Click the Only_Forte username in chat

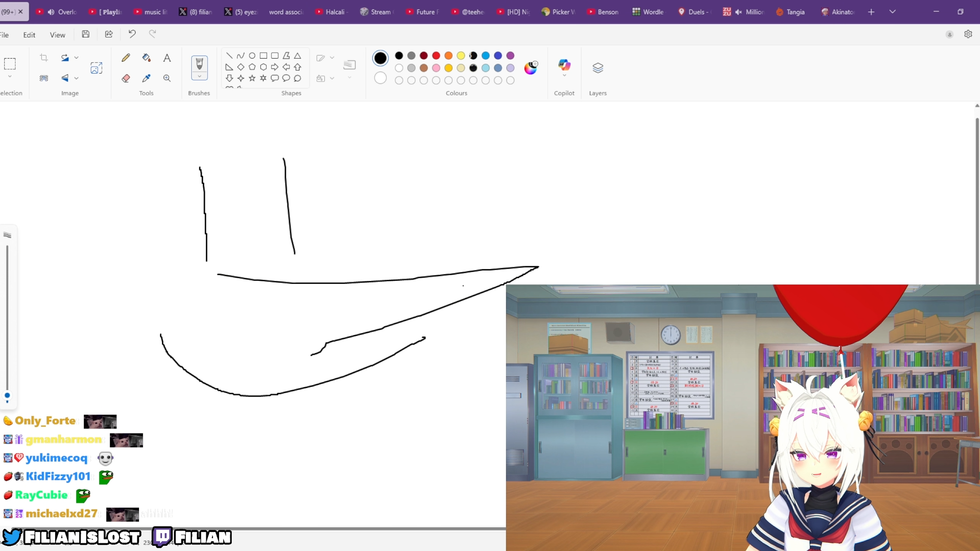45,421
